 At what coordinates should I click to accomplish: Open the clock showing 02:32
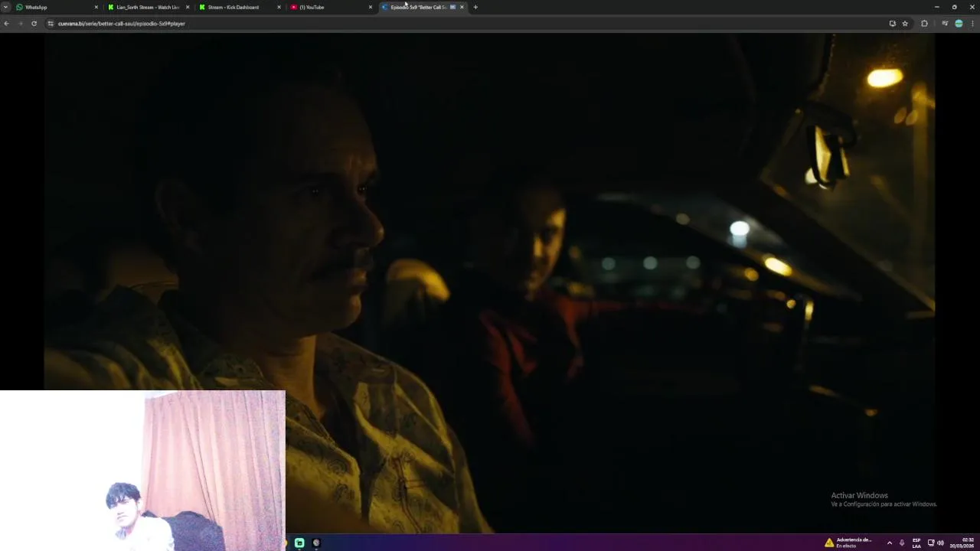pos(962,543)
